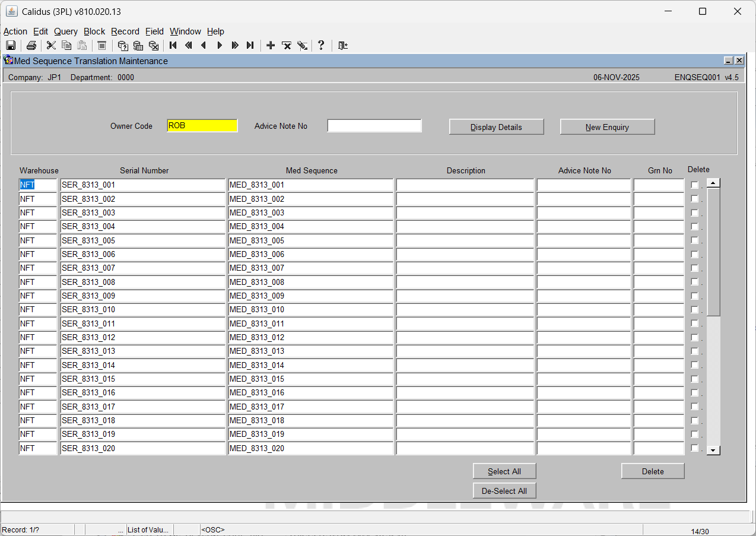This screenshot has height=536, width=756.
Task: Click the scrollbar down arrow in the grid
Action: point(713,450)
